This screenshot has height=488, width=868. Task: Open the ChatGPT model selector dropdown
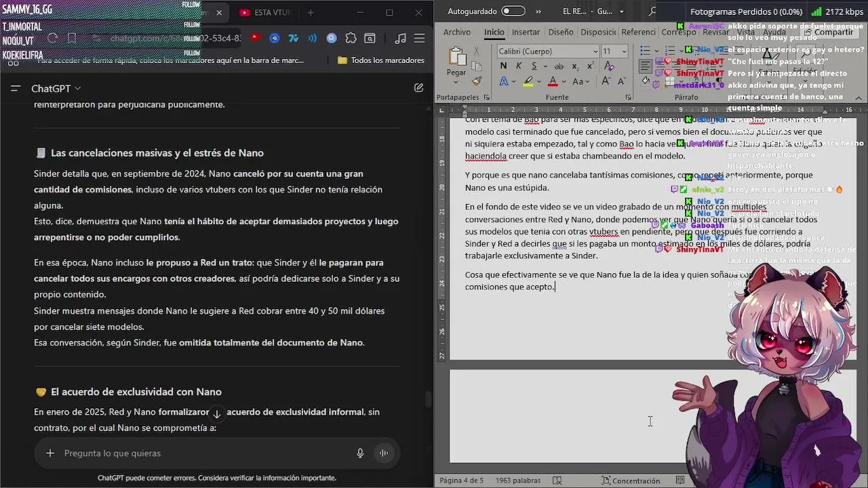[x=56, y=88]
